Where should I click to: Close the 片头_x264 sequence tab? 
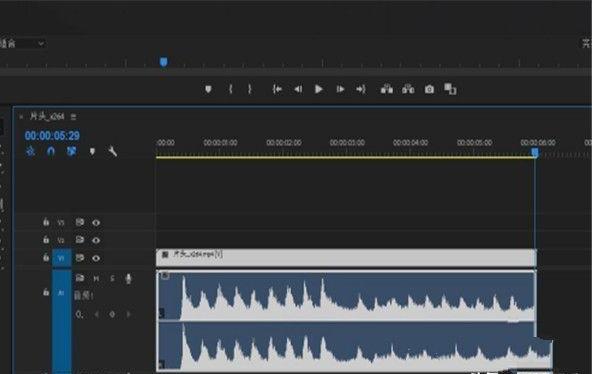coord(21,117)
